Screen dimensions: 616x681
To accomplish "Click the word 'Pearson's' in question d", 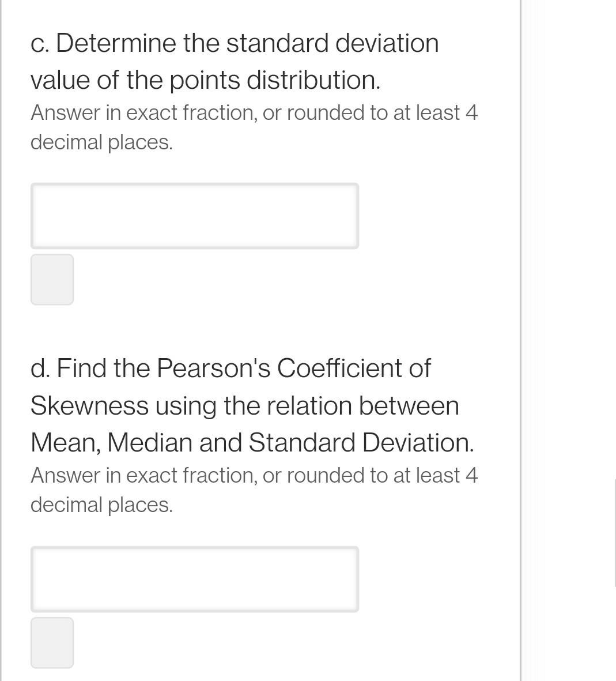I will click(213, 368).
